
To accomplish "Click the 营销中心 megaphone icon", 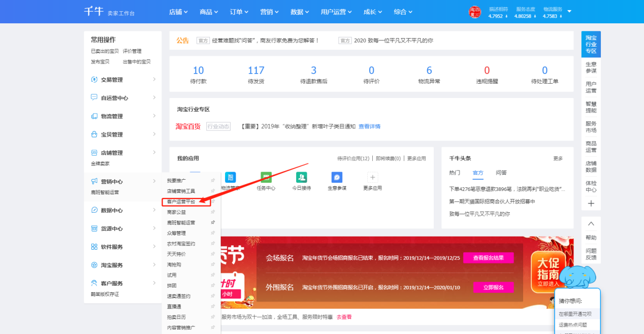I will pyautogui.click(x=94, y=181).
